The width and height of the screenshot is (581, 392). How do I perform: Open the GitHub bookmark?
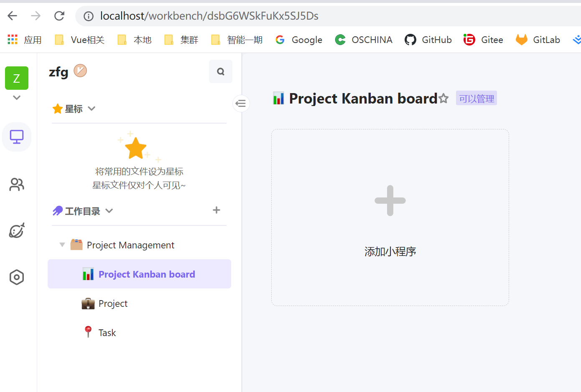click(x=428, y=40)
